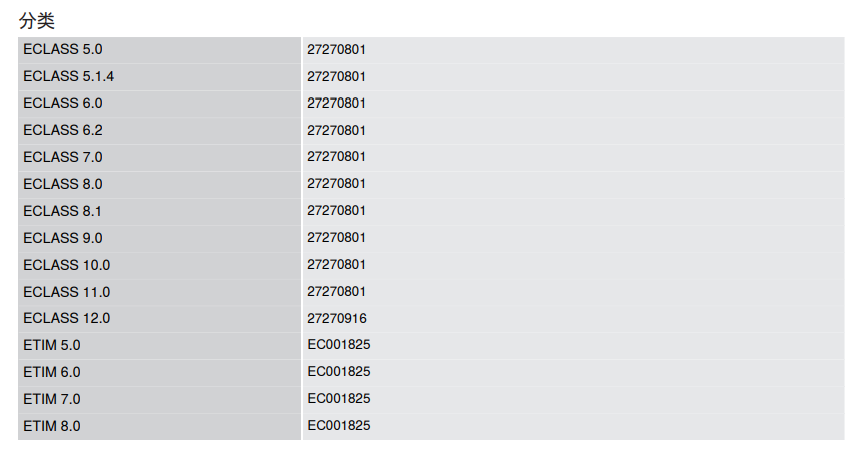Select ECLASS 6.0 classification label

tap(63, 103)
